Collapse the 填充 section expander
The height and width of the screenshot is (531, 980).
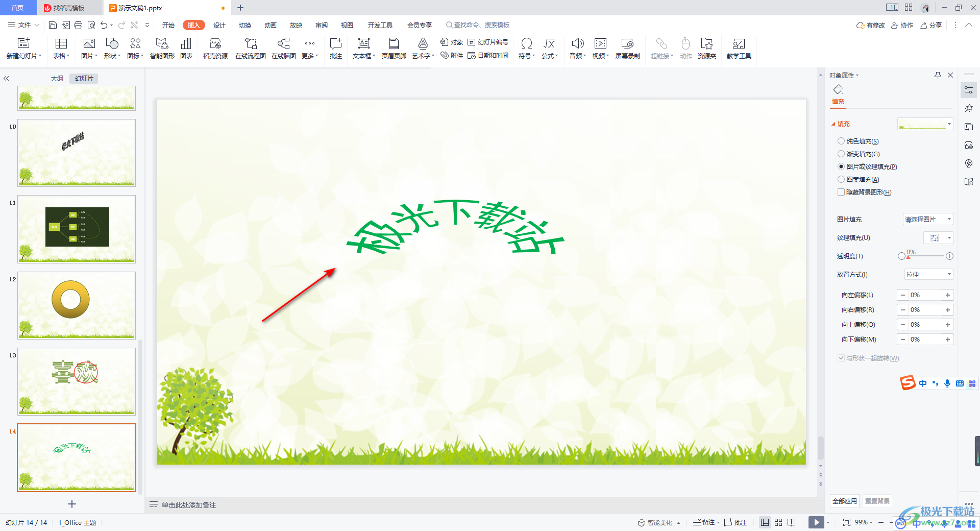tap(834, 124)
